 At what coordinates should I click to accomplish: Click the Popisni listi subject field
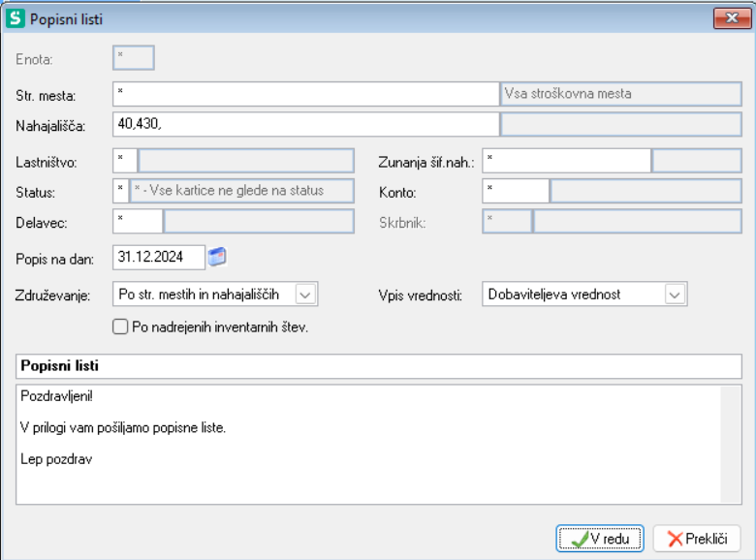click(378, 366)
